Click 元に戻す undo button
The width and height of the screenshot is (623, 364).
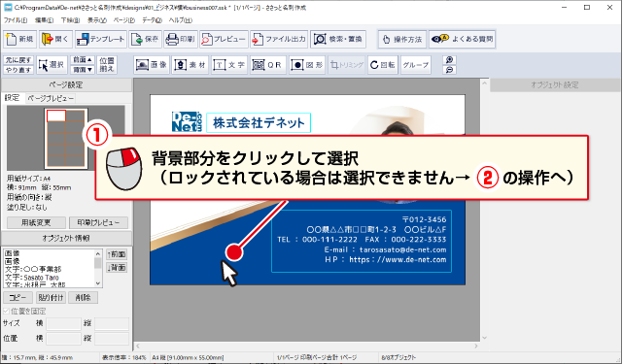pyautogui.click(x=18, y=60)
